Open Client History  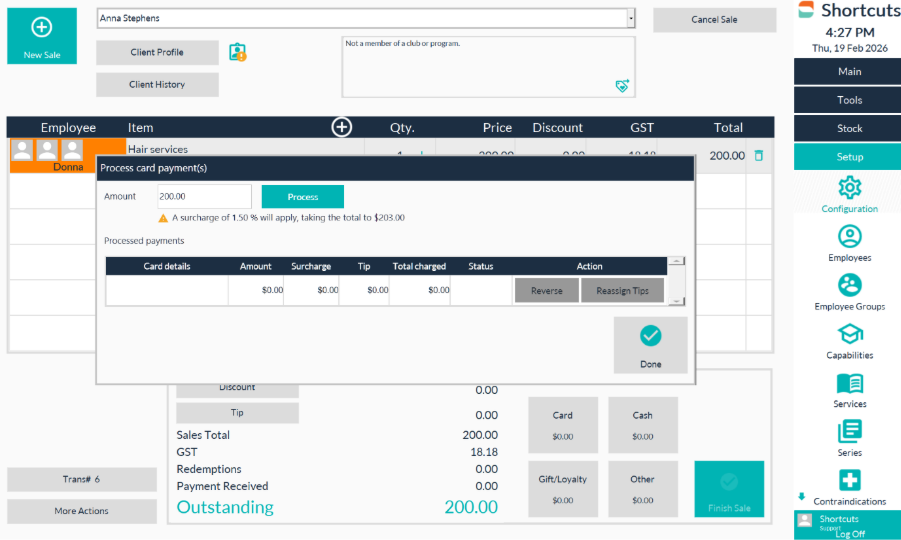[x=157, y=84]
